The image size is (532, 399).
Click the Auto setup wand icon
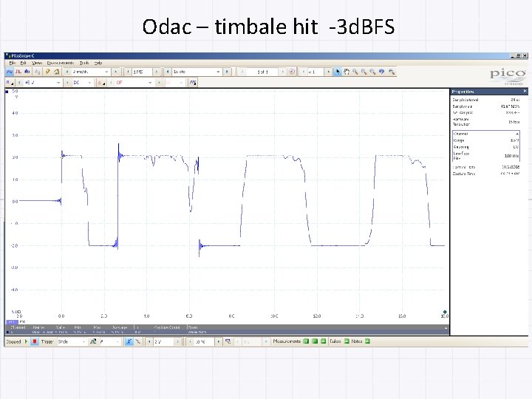(x=48, y=72)
